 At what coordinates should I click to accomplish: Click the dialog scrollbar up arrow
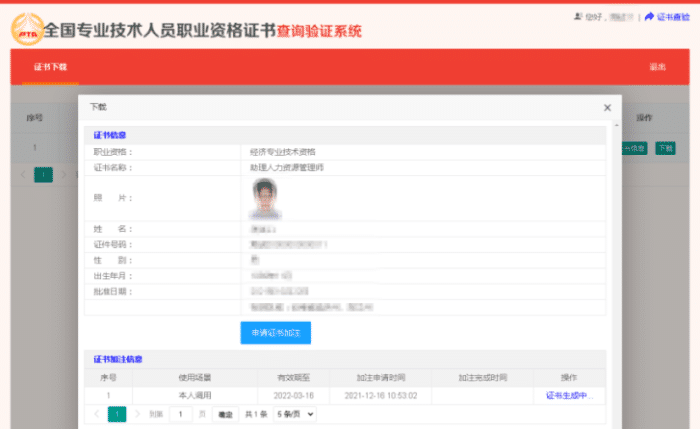tap(617, 125)
